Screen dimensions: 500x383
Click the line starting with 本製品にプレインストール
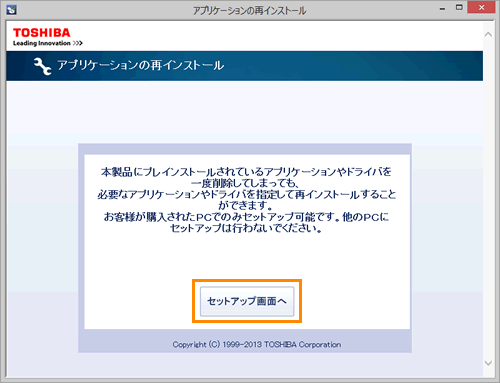click(x=246, y=172)
